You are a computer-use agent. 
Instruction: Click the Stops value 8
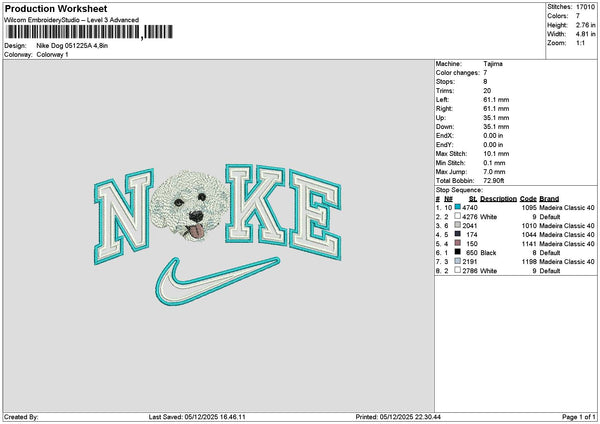[x=485, y=82]
